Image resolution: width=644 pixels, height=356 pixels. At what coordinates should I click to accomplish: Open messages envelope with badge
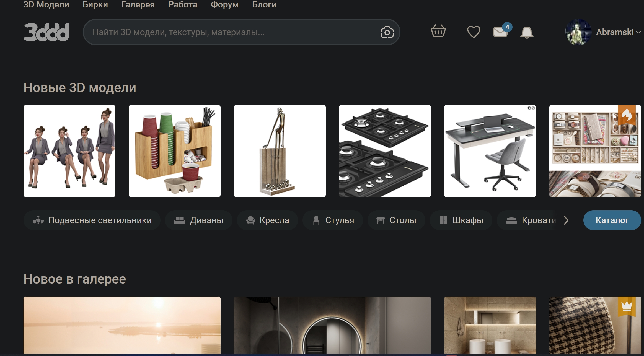tap(501, 31)
